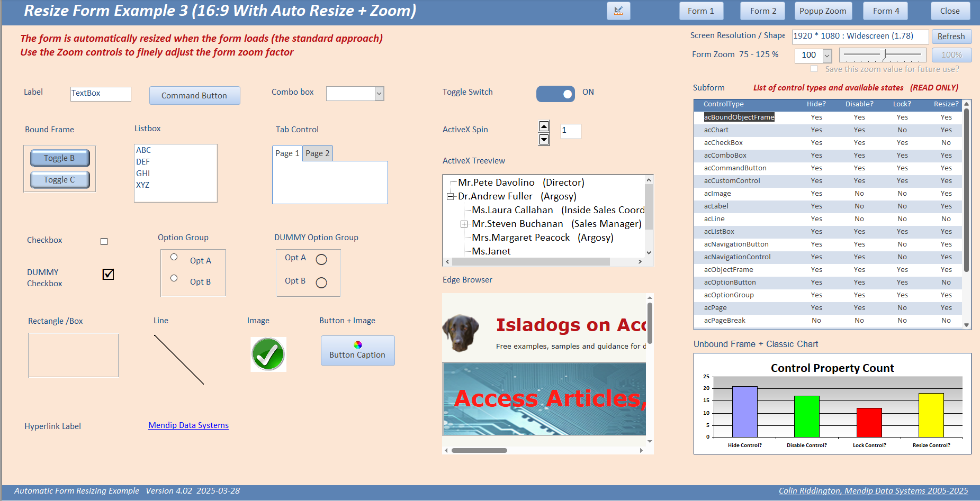Collapse the Dr.Andrew Fuller tree node
The width and height of the screenshot is (980, 501).
450,197
